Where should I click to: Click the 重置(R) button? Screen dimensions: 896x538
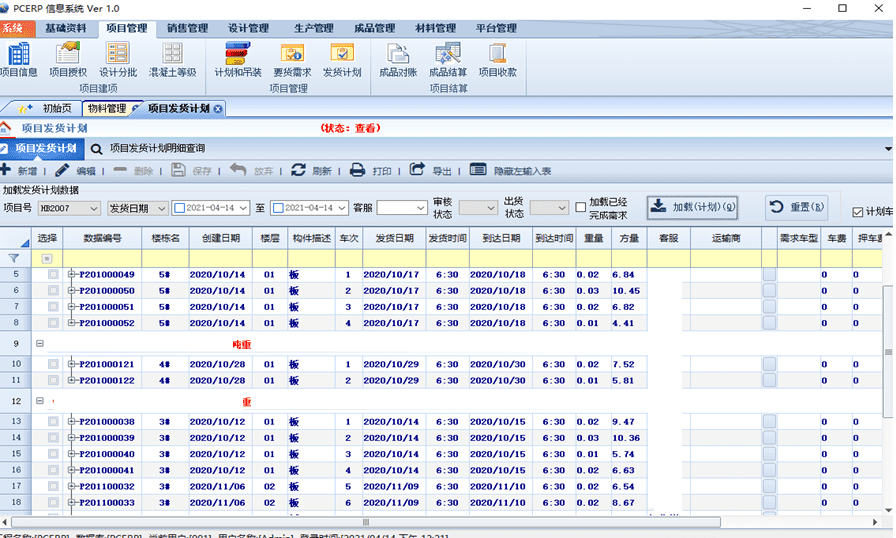[x=797, y=207]
